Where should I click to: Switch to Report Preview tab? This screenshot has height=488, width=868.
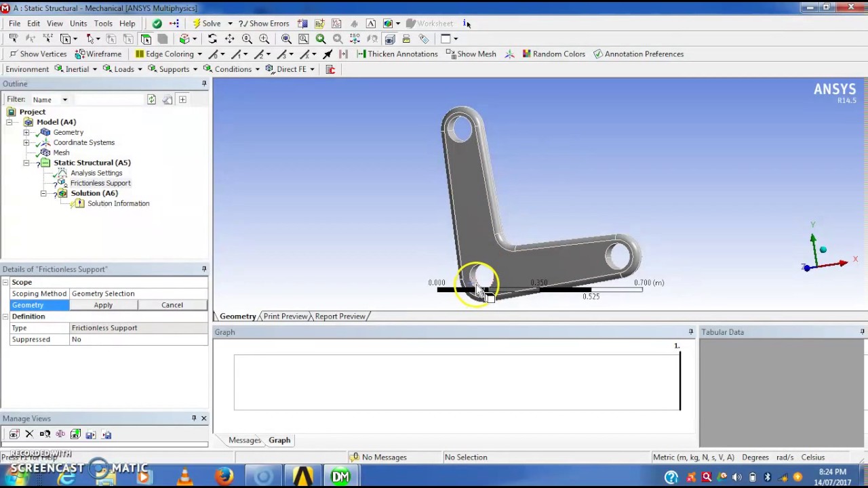(x=340, y=317)
